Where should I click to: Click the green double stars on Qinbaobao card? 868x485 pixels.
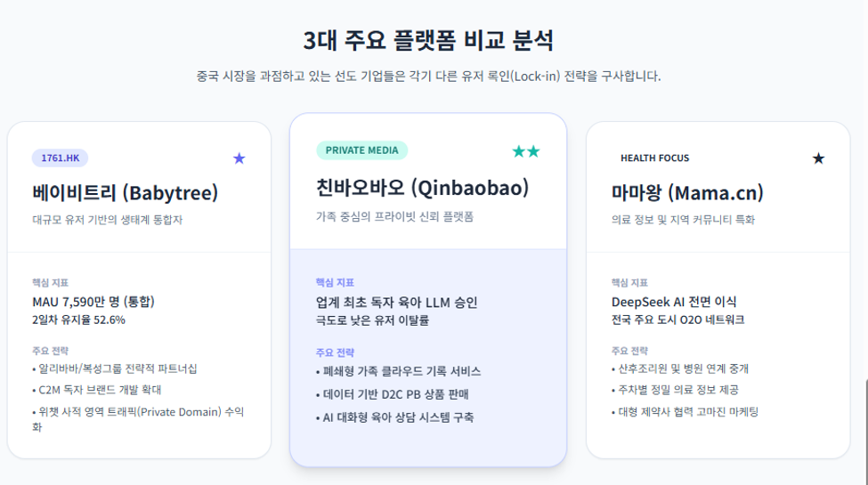tap(526, 151)
